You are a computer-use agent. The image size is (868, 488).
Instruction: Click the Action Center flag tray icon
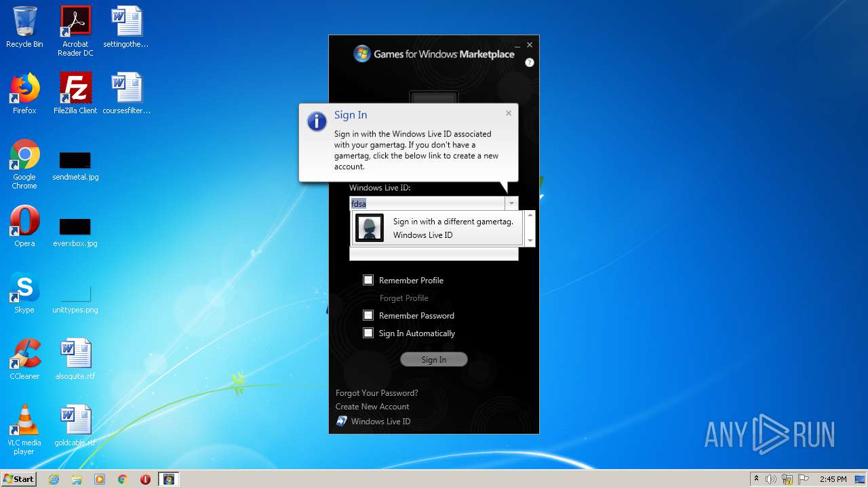pos(804,479)
